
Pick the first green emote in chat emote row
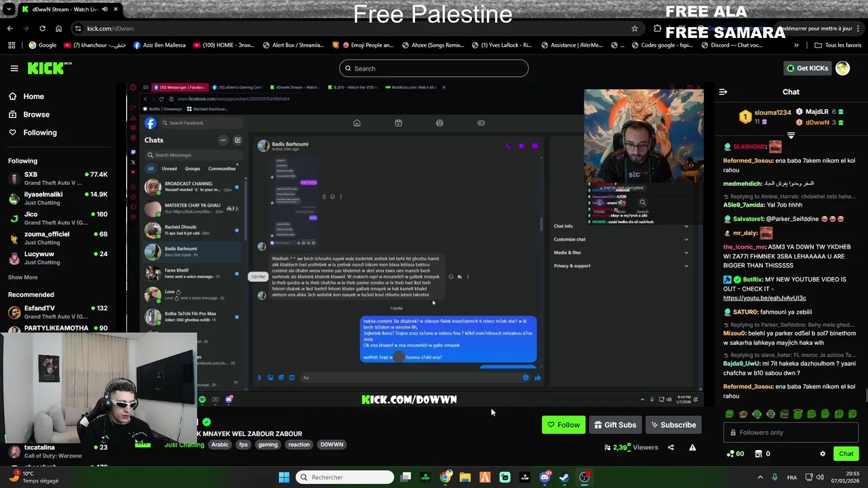[x=730, y=414]
